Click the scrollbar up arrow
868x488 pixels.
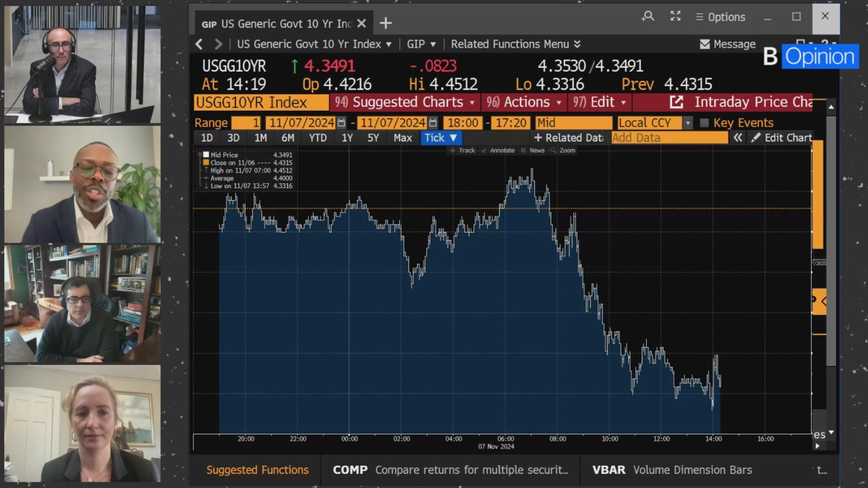click(x=831, y=107)
